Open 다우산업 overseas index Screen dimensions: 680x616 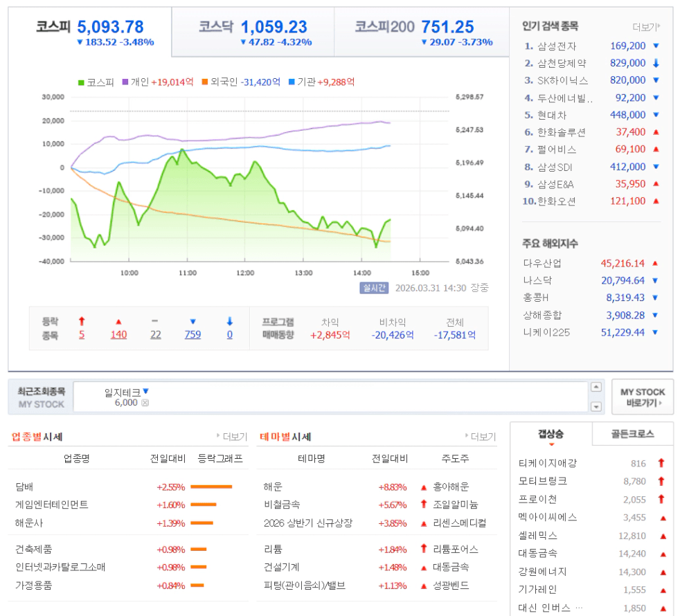tap(542, 263)
